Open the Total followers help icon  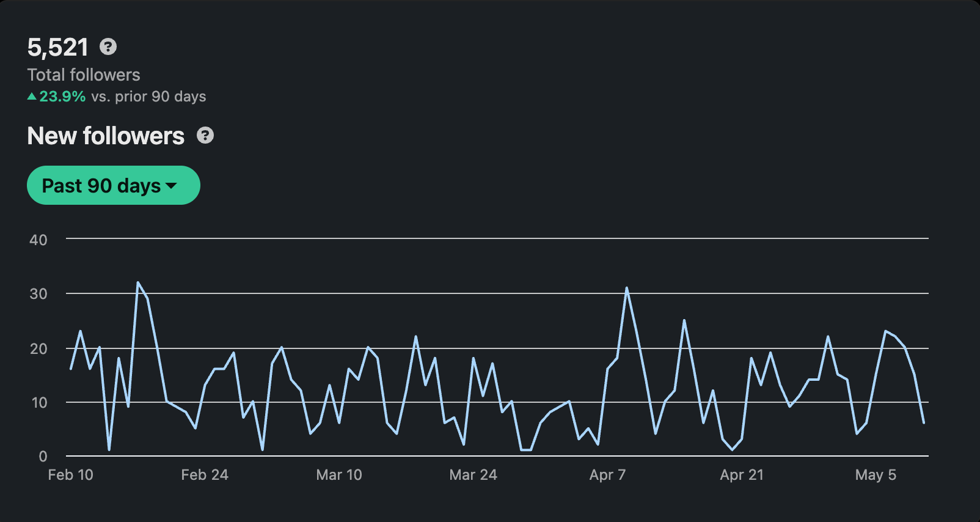(108, 46)
